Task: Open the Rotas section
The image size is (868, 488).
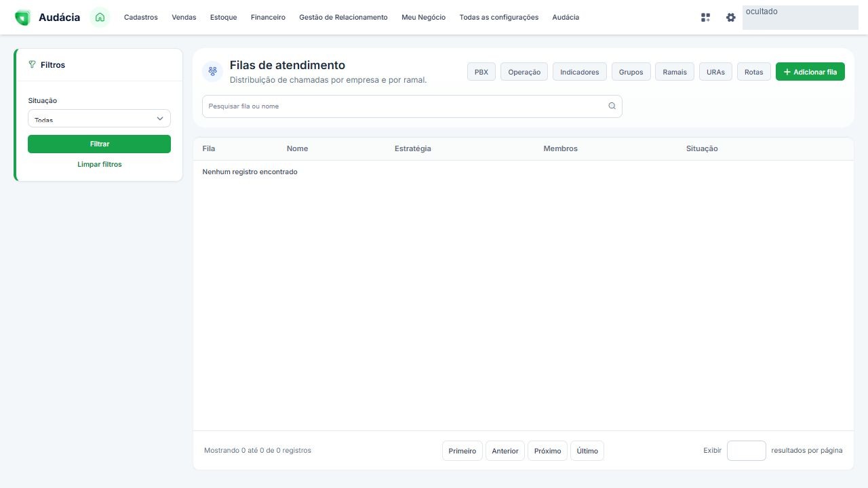Action: (x=754, y=72)
